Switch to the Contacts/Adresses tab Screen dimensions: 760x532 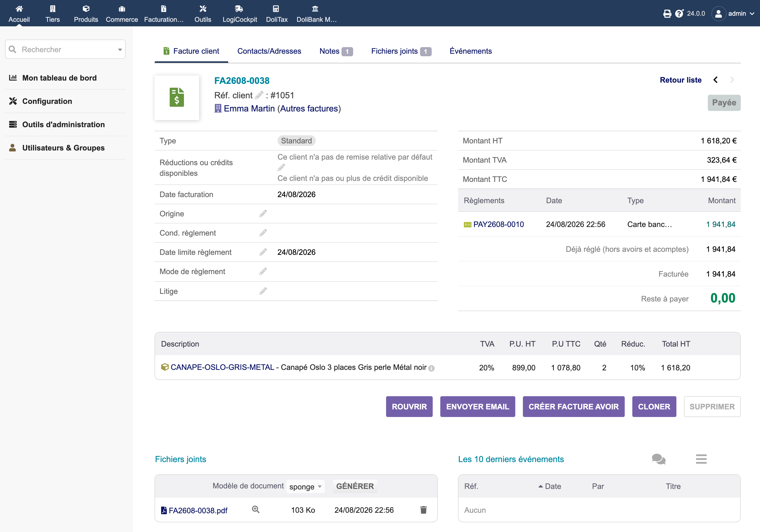269,51
